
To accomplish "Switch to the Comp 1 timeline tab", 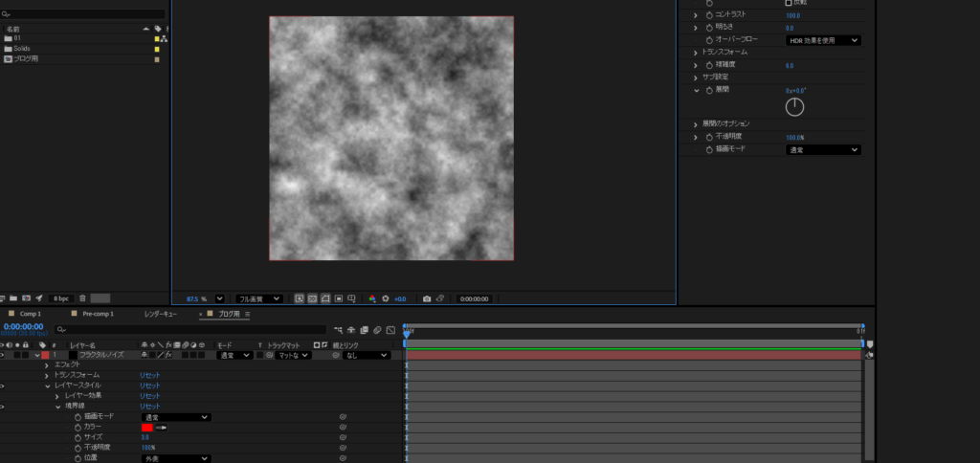I will (31, 314).
